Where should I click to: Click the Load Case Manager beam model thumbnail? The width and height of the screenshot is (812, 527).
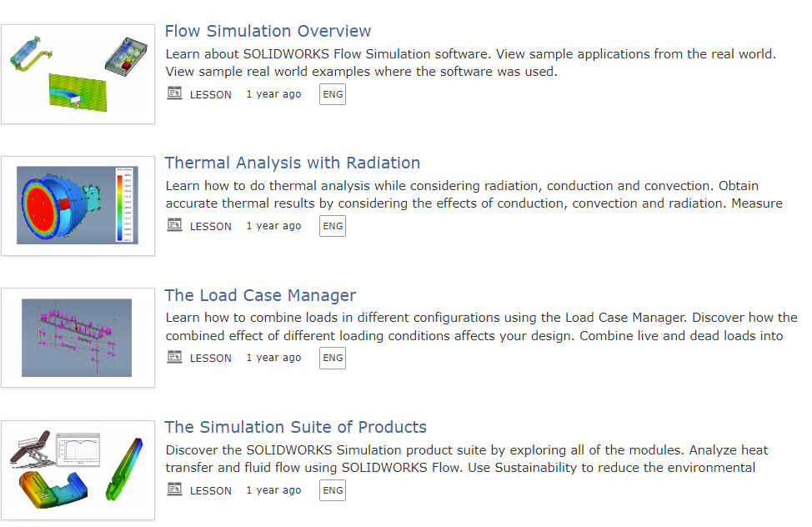(x=78, y=337)
